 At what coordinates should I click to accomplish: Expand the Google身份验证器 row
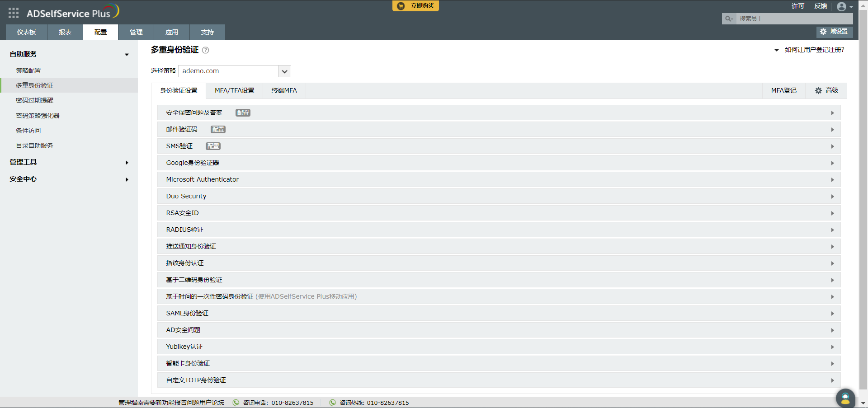click(832, 163)
